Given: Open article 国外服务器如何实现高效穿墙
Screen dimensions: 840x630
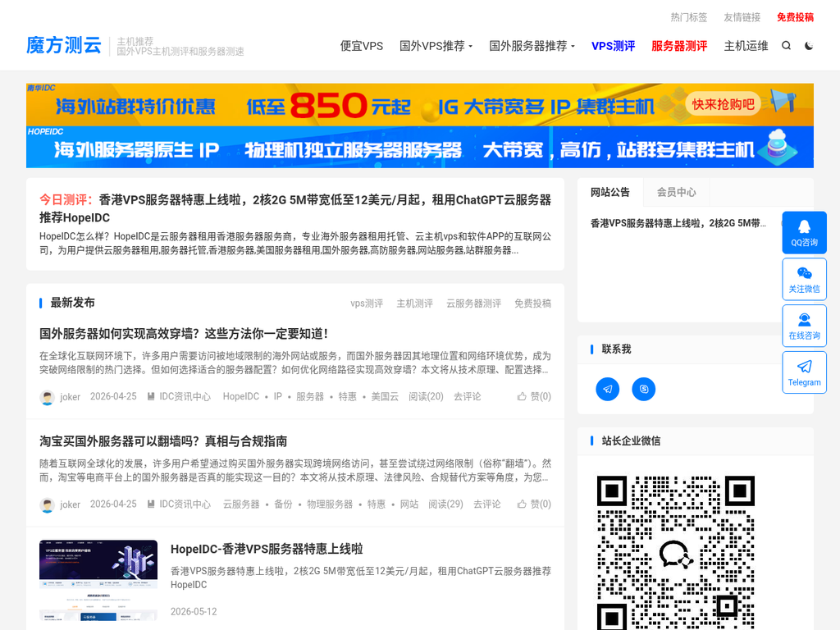Looking at the screenshot, I should point(183,334).
